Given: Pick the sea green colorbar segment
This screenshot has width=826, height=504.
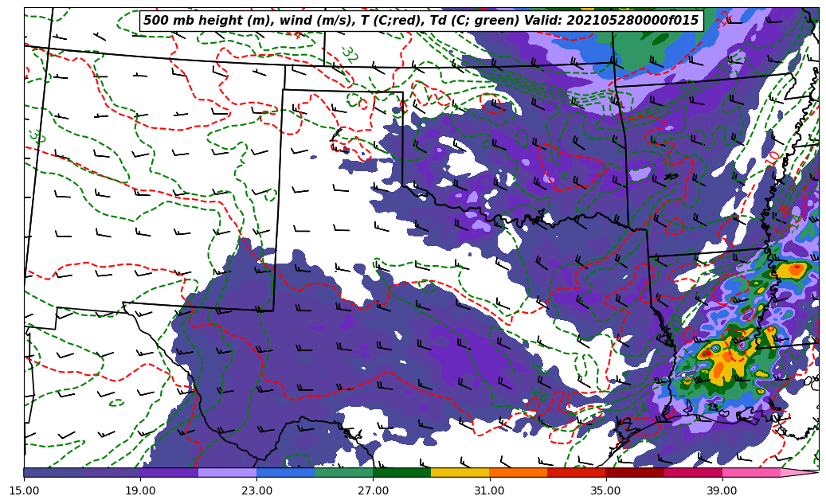Looking at the screenshot, I should 343,472.
